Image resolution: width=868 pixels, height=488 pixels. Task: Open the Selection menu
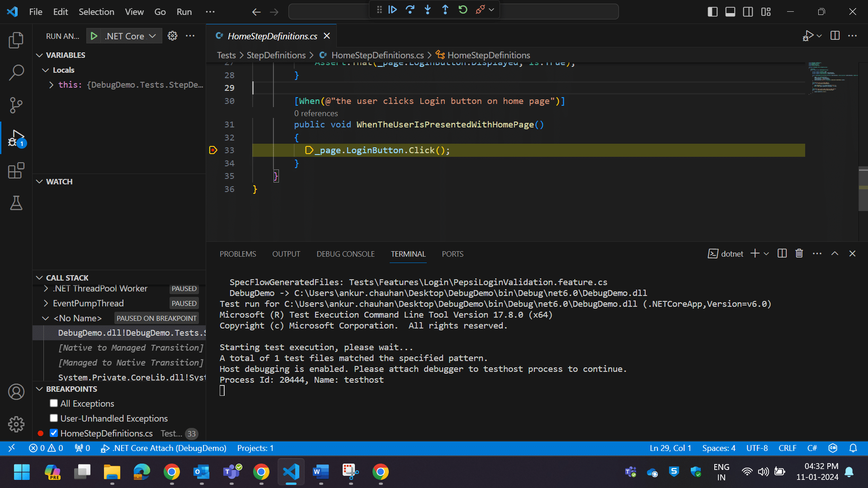pos(96,12)
